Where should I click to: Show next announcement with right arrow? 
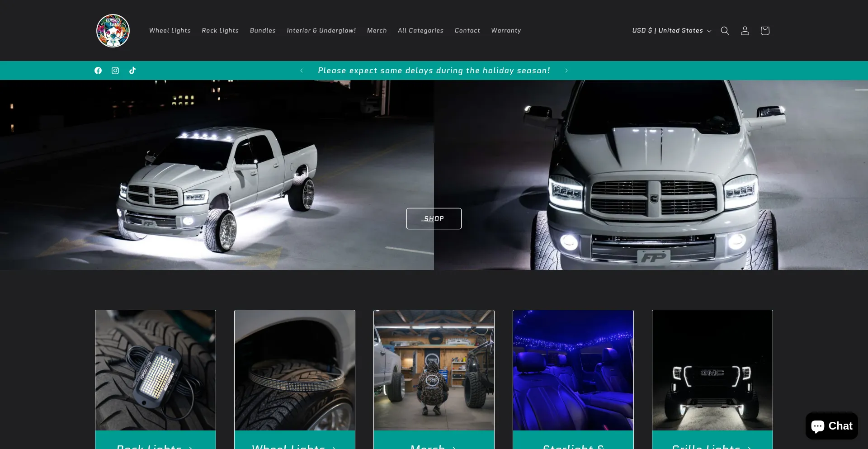[566, 71]
